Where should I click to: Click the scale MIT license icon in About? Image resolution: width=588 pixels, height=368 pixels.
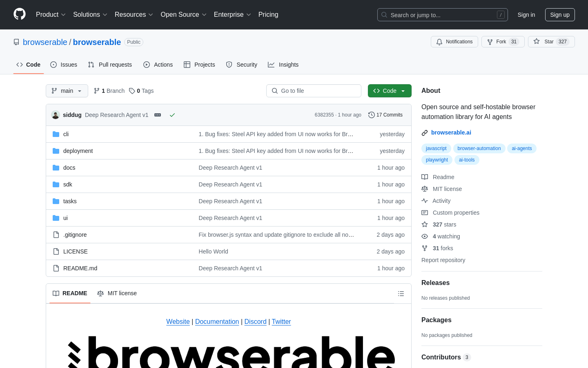(x=425, y=189)
